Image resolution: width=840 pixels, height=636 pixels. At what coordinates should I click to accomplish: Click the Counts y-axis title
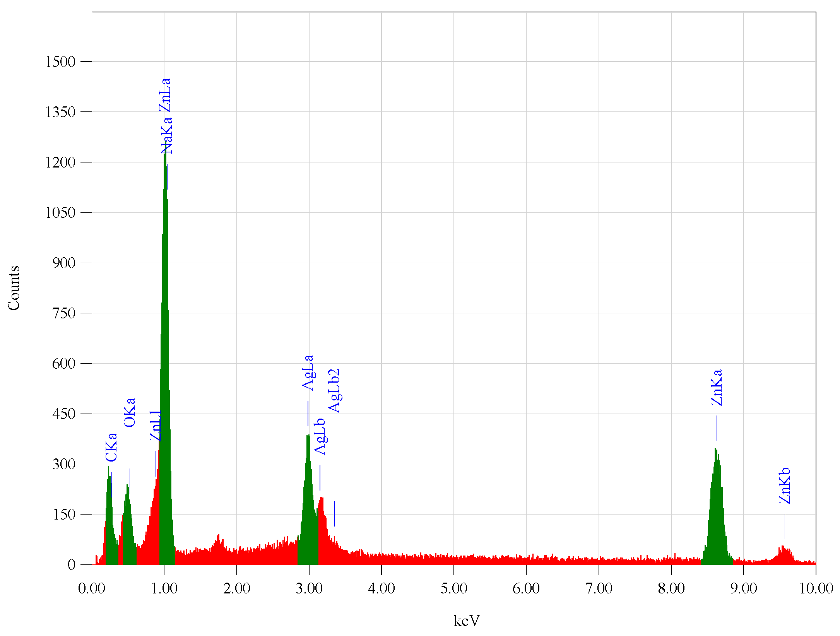coord(14,288)
